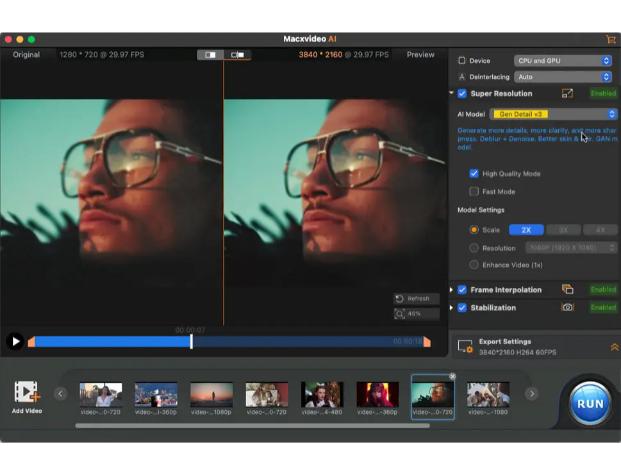Select the Scale radio button

[x=474, y=230]
